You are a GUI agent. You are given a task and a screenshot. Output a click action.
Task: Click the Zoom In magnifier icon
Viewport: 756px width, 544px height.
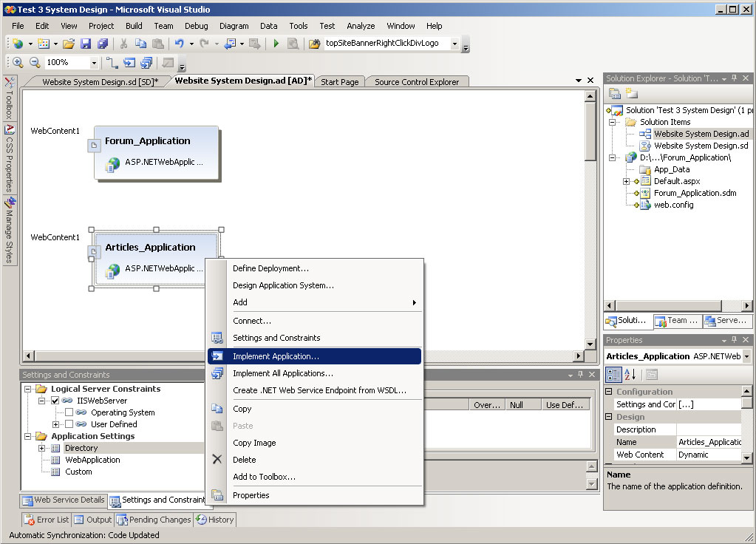[x=18, y=63]
